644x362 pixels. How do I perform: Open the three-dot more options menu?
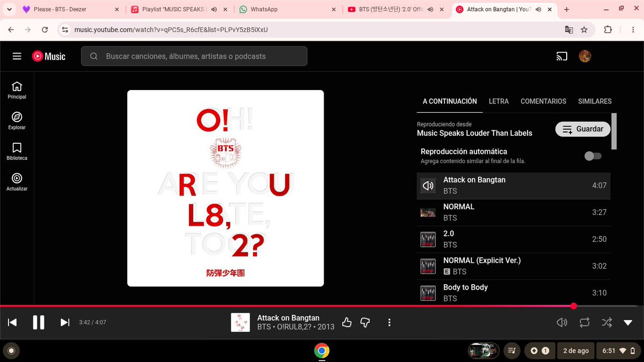point(390,322)
